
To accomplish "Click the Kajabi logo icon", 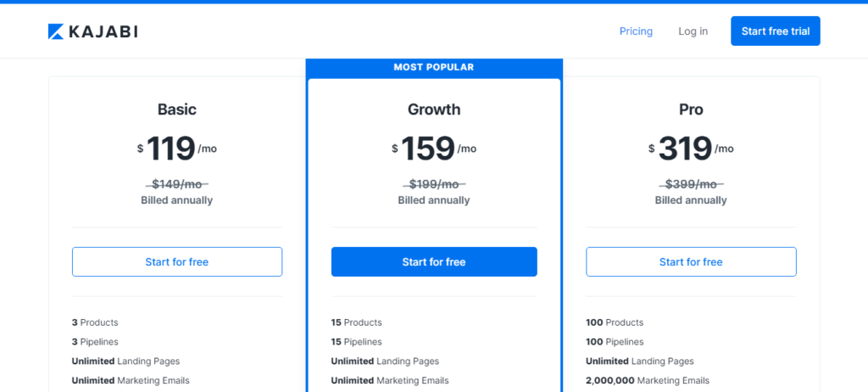I will tap(56, 31).
